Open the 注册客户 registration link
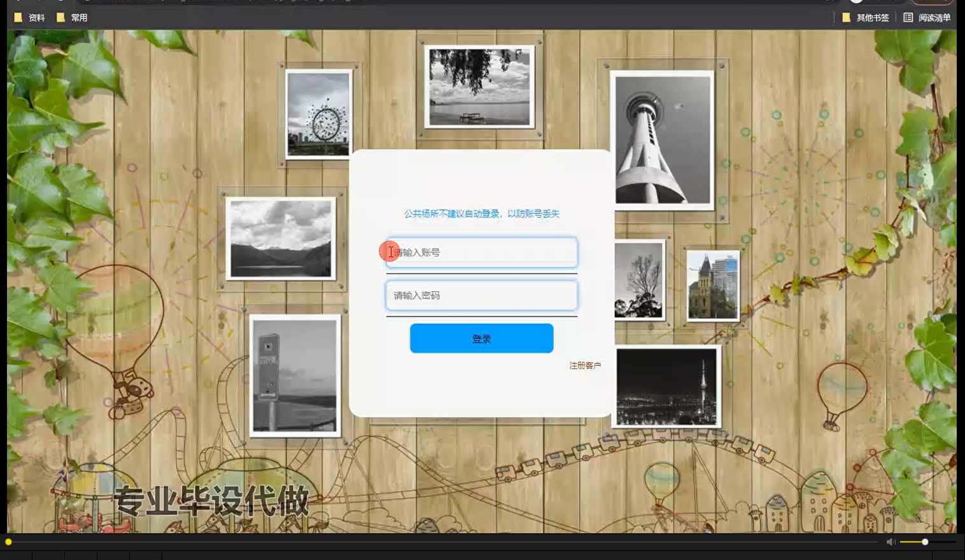The width and height of the screenshot is (965, 560). coord(584,366)
